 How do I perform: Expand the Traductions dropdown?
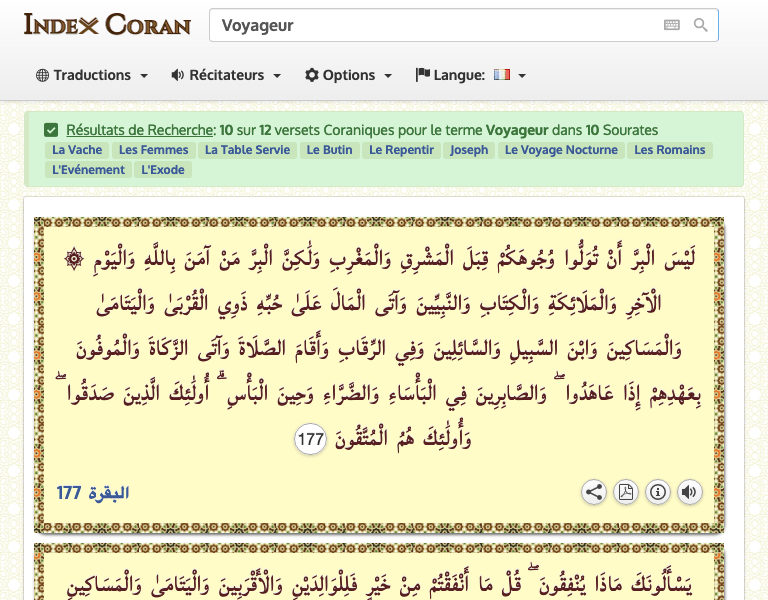click(92, 75)
